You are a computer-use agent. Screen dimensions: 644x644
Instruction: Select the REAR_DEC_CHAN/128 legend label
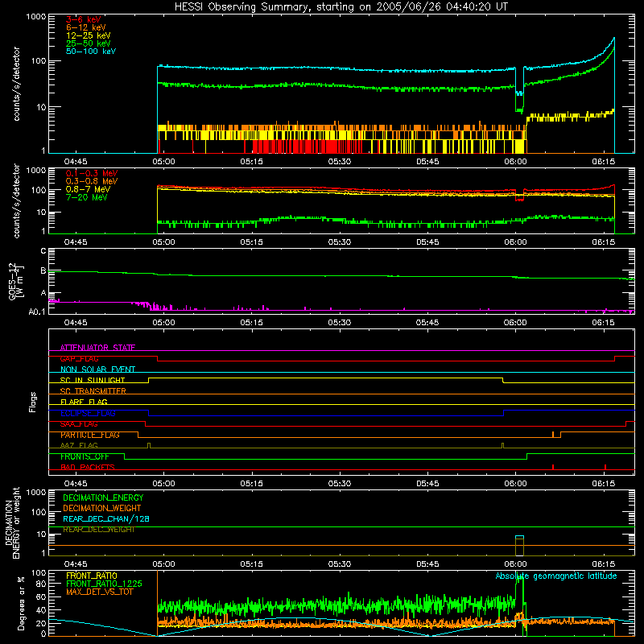tap(106, 518)
